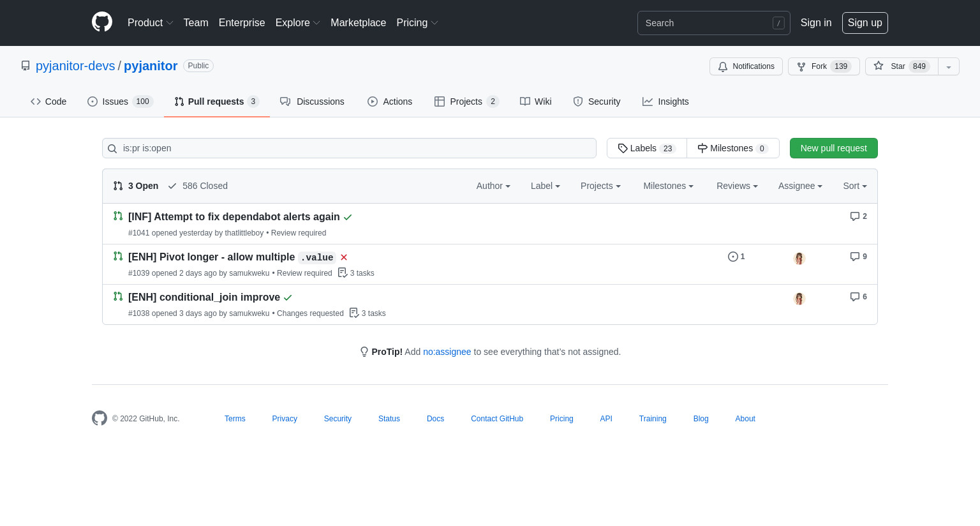Star the pyjanitor repository
The height and width of the screenshot is (526, 980).
pyautogui.click(x=902, y=66)
